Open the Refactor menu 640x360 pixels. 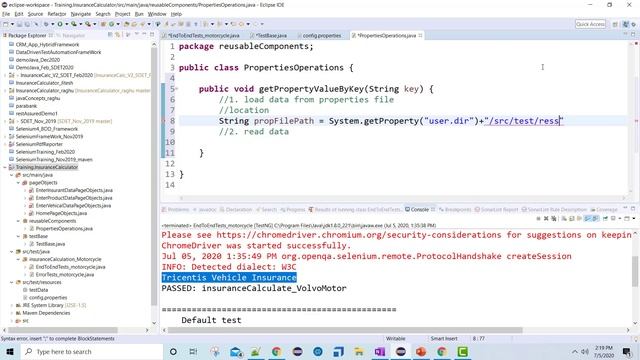coord(57,14)
